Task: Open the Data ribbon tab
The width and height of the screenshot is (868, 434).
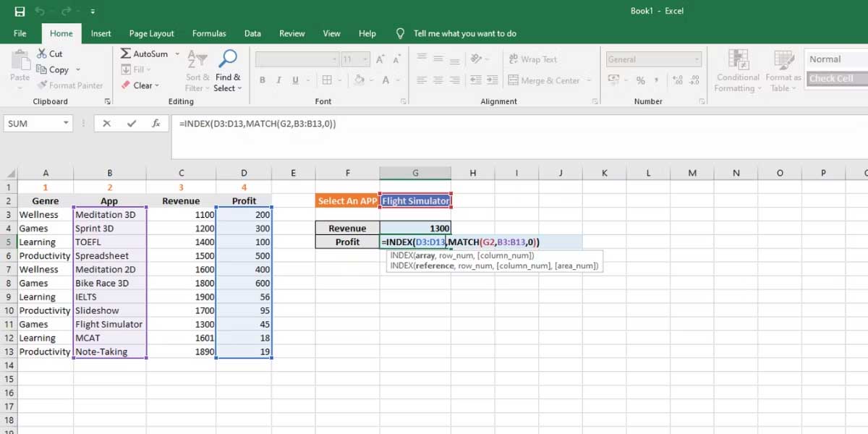Action: [252, 33]
